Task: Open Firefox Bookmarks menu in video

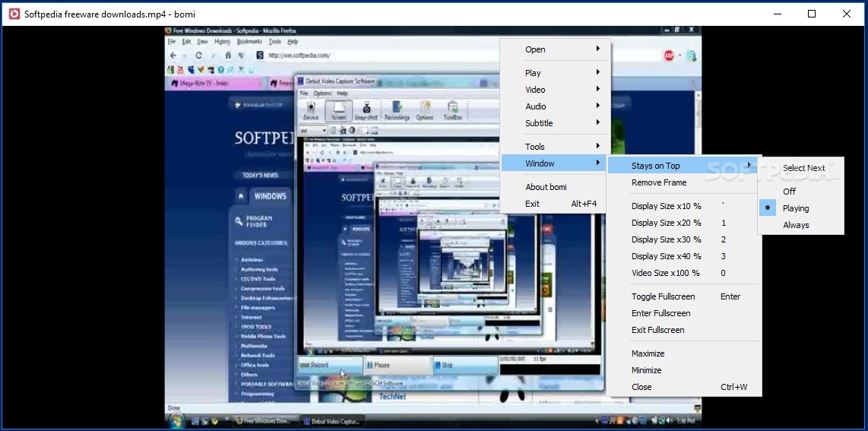Action: coord(249,42)
